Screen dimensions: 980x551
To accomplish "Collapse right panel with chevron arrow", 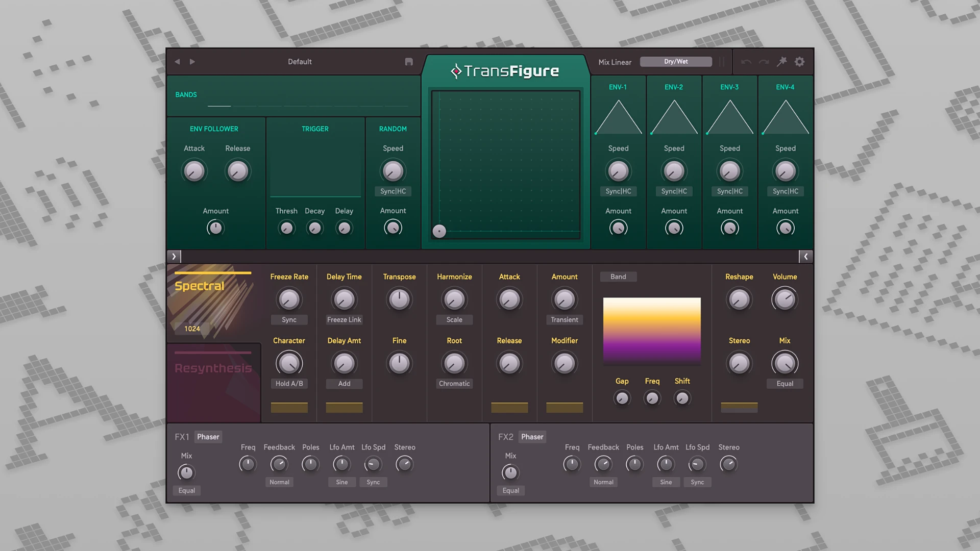I will pyautogui.click(x=805, y=257).
